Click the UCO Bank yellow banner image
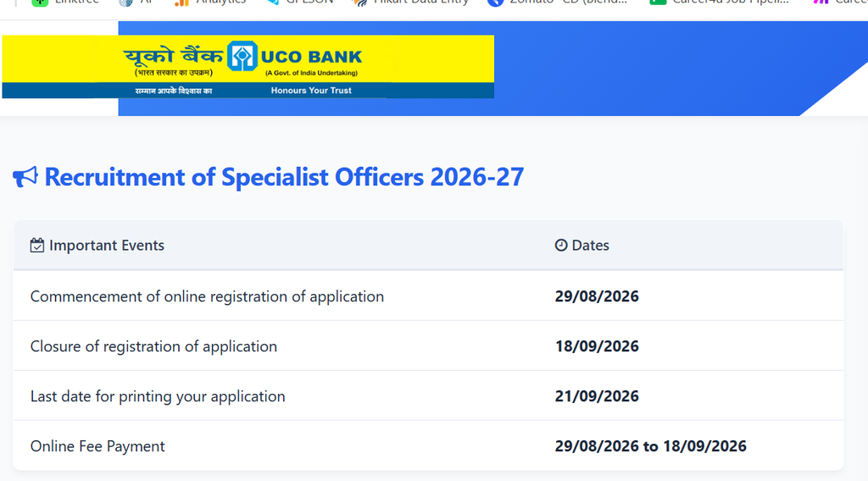868x481 pixels. point(248,67)
